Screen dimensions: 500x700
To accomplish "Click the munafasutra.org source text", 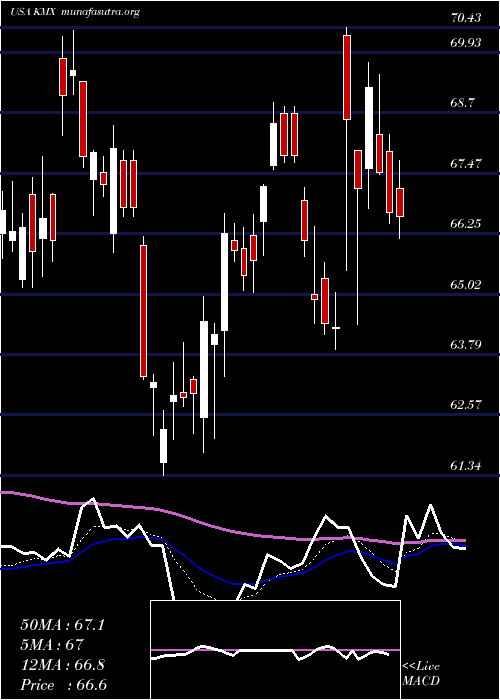I will [99, 12].
